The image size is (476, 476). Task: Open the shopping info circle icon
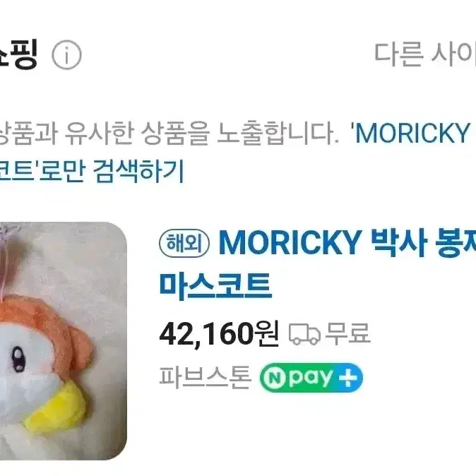pyautogui.click(x=66, y=55)
